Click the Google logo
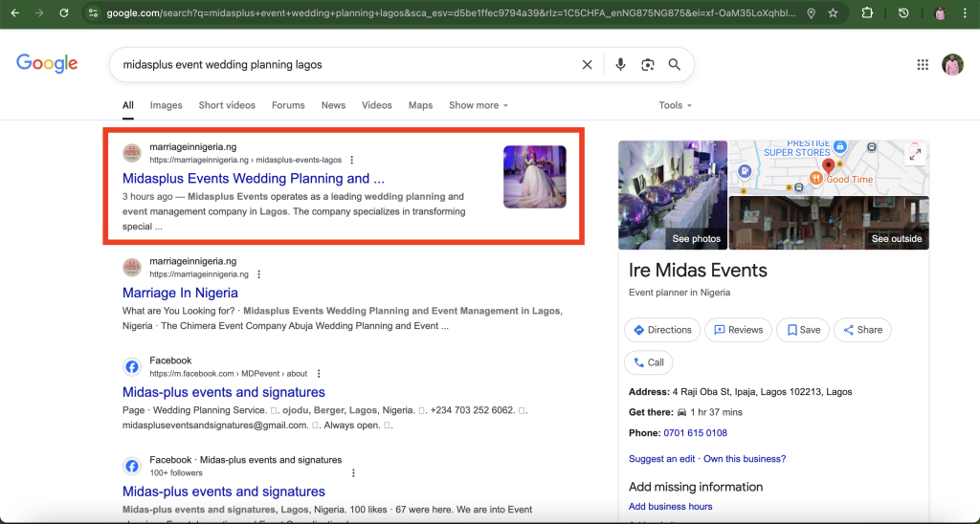The image size is (980, 524). click(x=47, y=64)
